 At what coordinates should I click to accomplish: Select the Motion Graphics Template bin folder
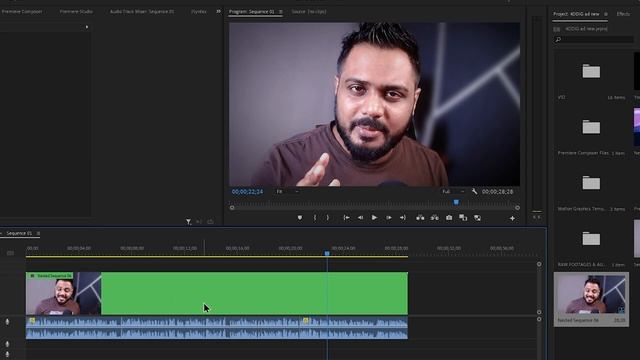pyautogui.click(x=591, y=182)
